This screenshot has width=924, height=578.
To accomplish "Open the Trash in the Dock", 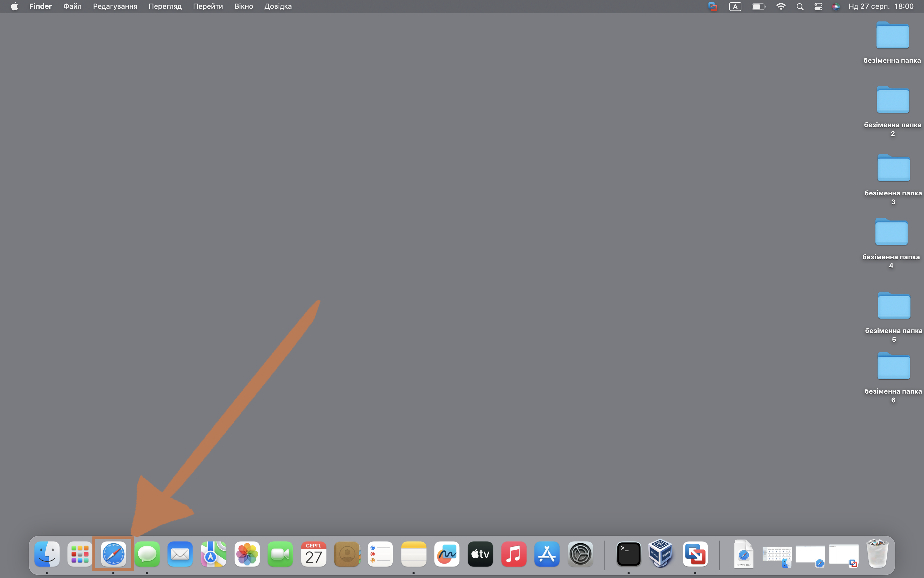I will tap(878, 553).
